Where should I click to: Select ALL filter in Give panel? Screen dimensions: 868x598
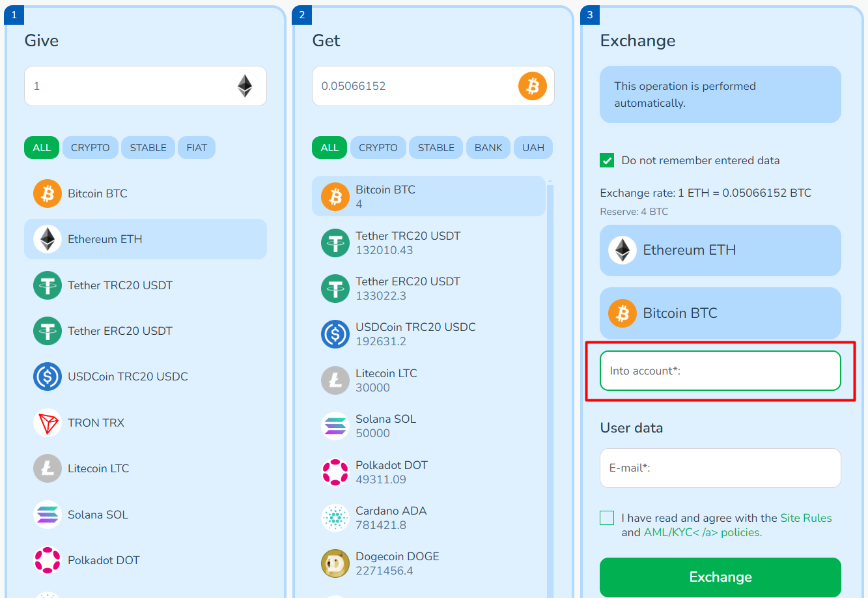click(x=42, y=148)
